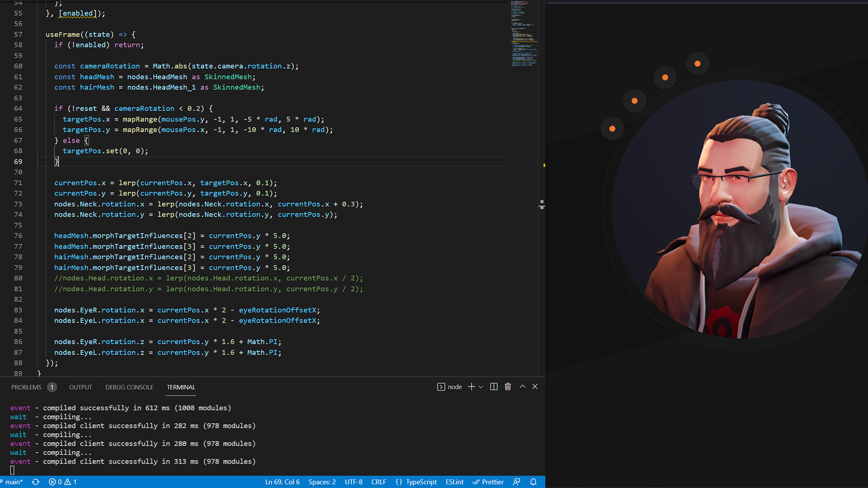The image size is (868, 488).
Task: Switch to the DEBUG CONSOLE tab
Action: coord(129,387)
